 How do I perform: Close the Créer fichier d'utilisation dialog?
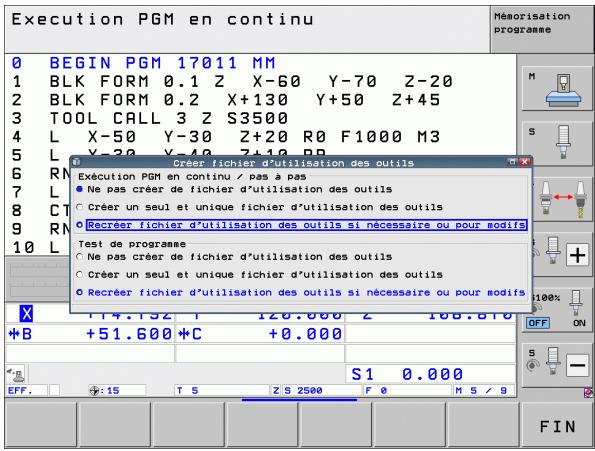(525, 162)
